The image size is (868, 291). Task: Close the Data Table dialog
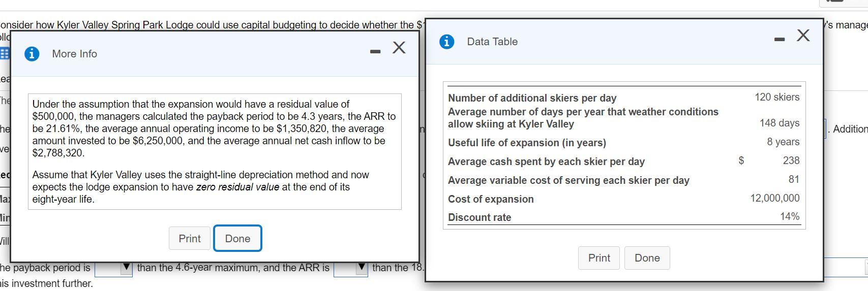(x=803, y=35)
